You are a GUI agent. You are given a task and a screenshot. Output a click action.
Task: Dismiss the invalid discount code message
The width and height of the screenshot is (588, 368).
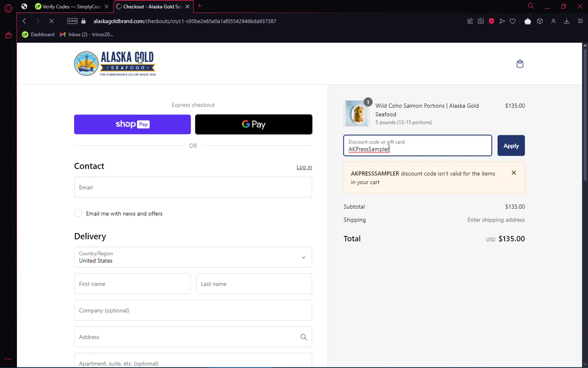point(514,173)
